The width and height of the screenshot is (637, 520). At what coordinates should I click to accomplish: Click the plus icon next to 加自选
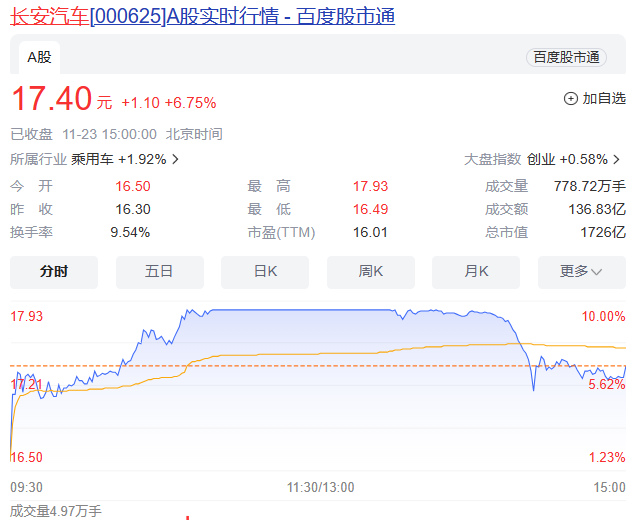pos(571,98)
